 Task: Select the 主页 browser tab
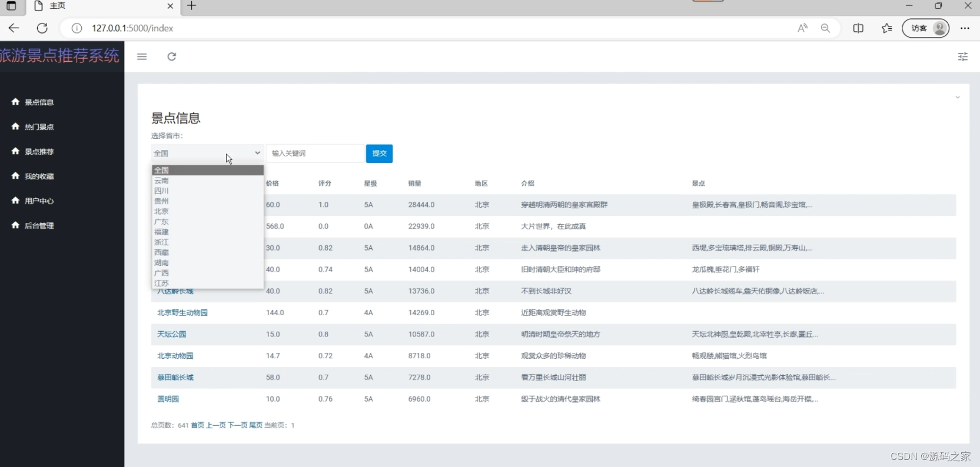point(103,6)
